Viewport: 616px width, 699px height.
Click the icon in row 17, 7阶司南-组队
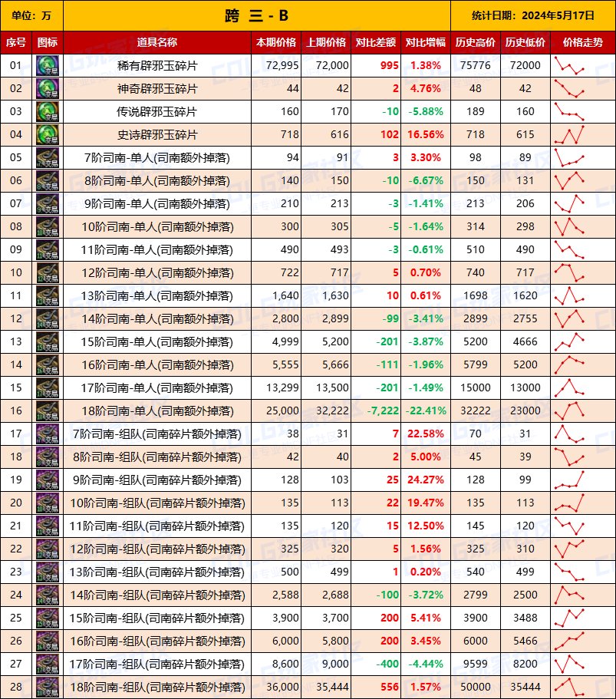(48, 434)
